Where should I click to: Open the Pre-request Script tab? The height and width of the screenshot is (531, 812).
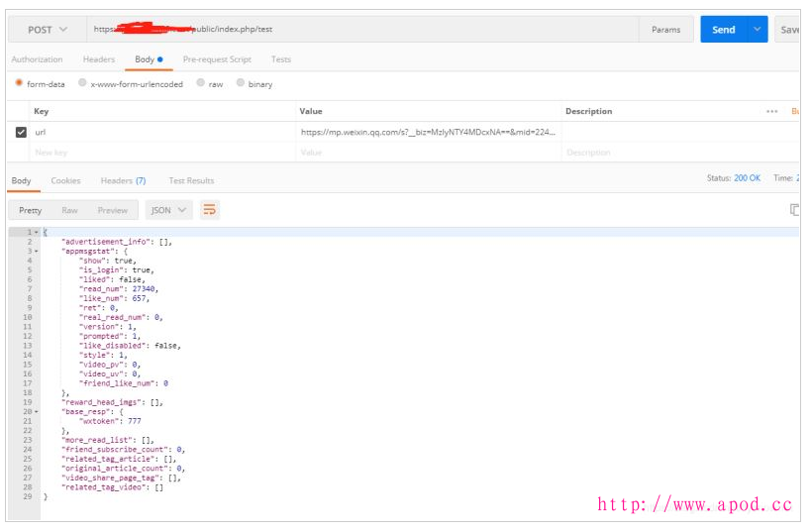[x=217, y=59]
